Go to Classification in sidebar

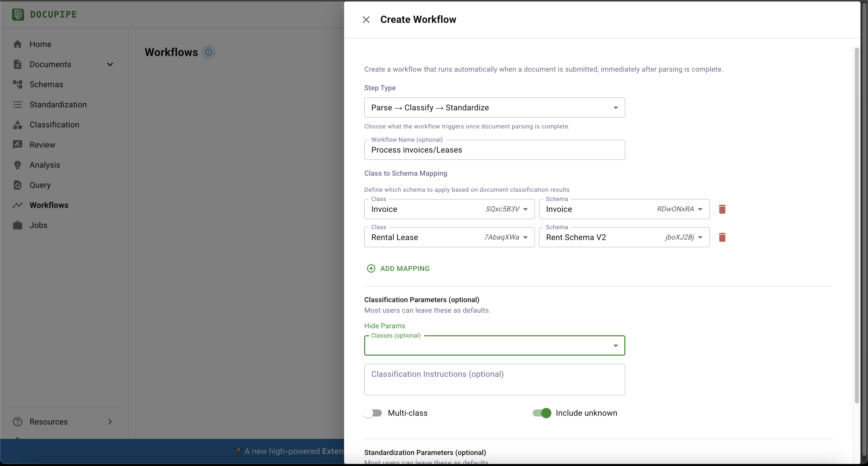tap(54, 125)
